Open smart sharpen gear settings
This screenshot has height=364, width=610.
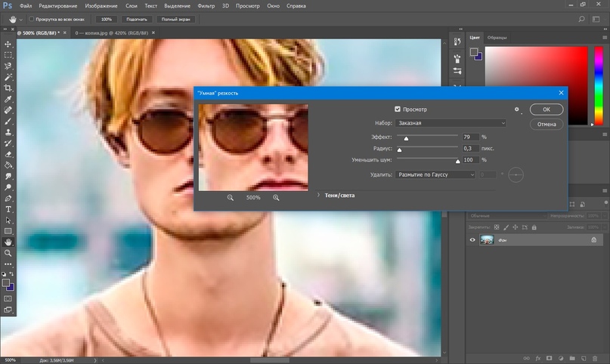(x=517, y=110)
